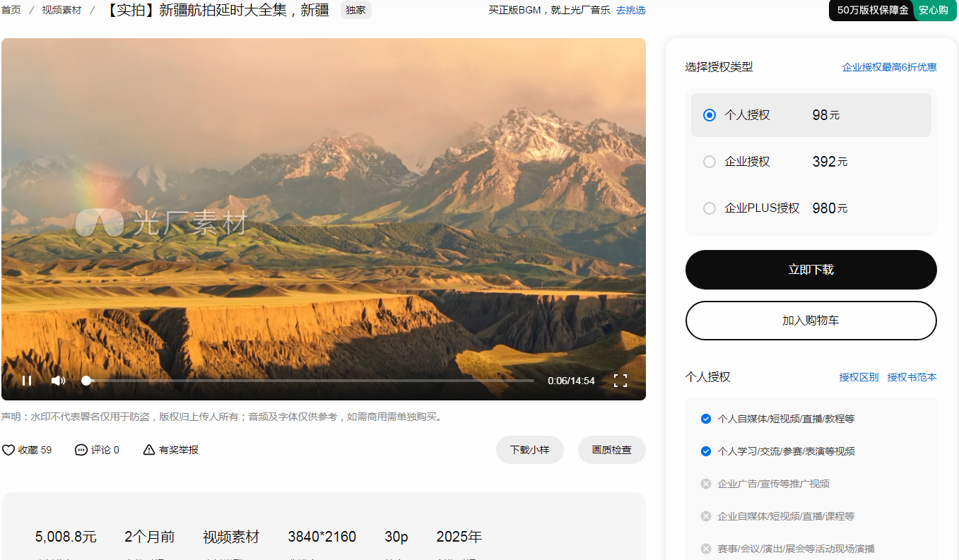Add item with 加入购物车 button
This screenshot has height=560, width=959.
(x=811, y=321)
